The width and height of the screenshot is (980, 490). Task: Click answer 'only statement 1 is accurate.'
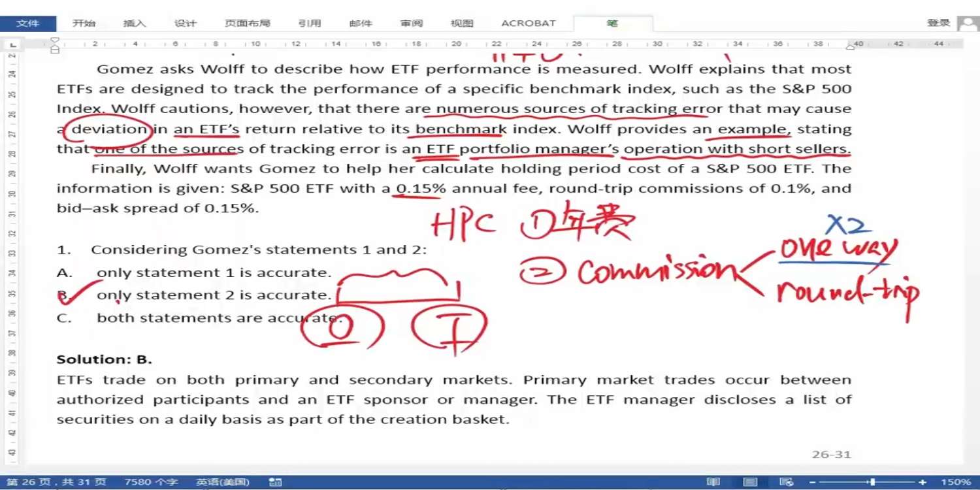click(214, 272)
